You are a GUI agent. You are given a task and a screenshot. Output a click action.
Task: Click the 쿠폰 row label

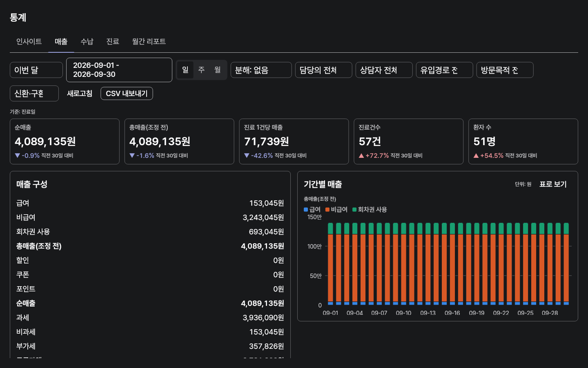pyautogui.click(x=22, y=275)
